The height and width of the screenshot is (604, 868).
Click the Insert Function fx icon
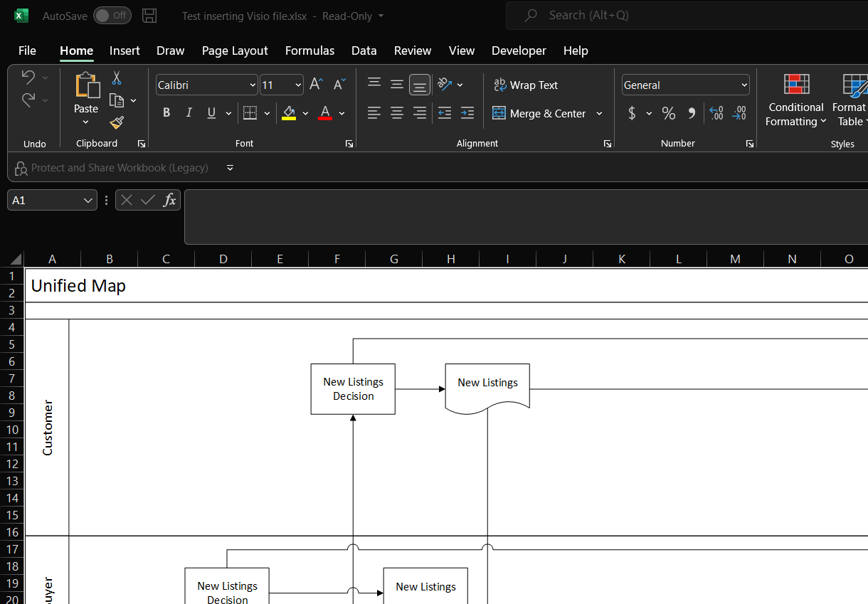[x=169, y=200]
